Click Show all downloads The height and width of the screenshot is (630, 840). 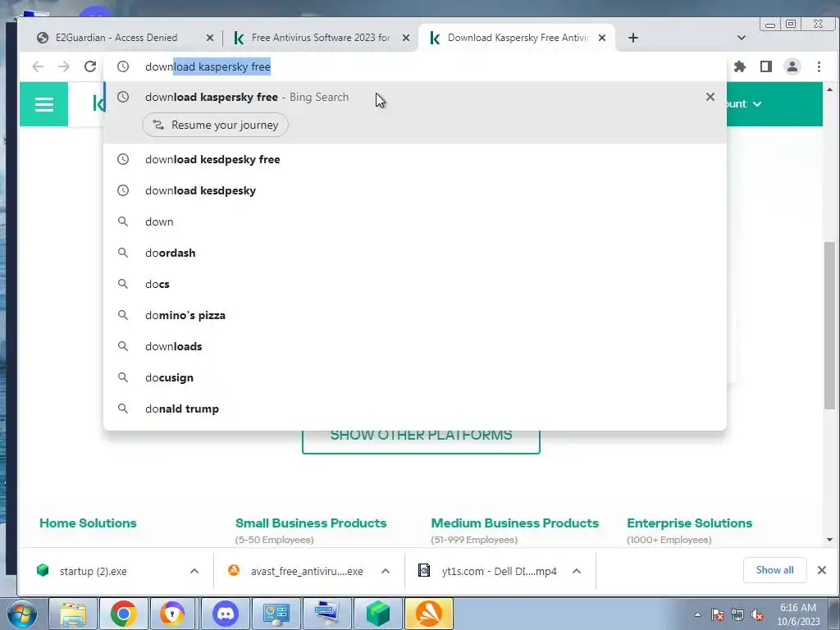(x=774, y=570)
